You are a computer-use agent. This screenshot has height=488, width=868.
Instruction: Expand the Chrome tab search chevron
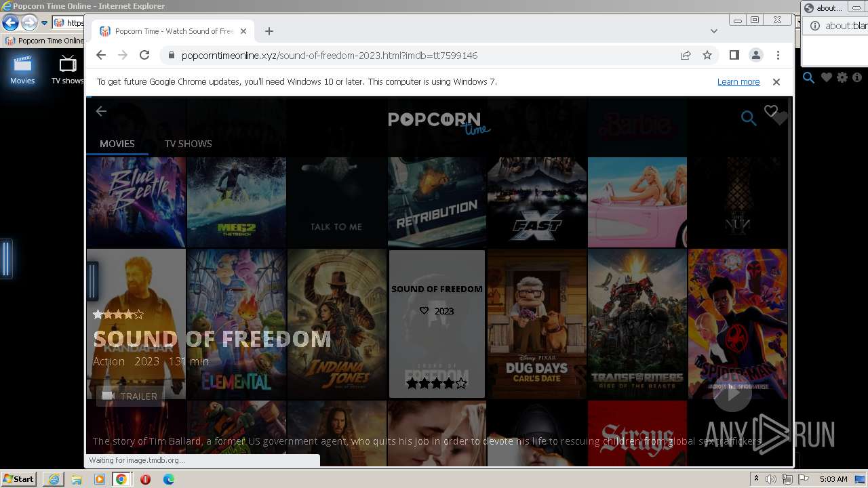point(713,31)
